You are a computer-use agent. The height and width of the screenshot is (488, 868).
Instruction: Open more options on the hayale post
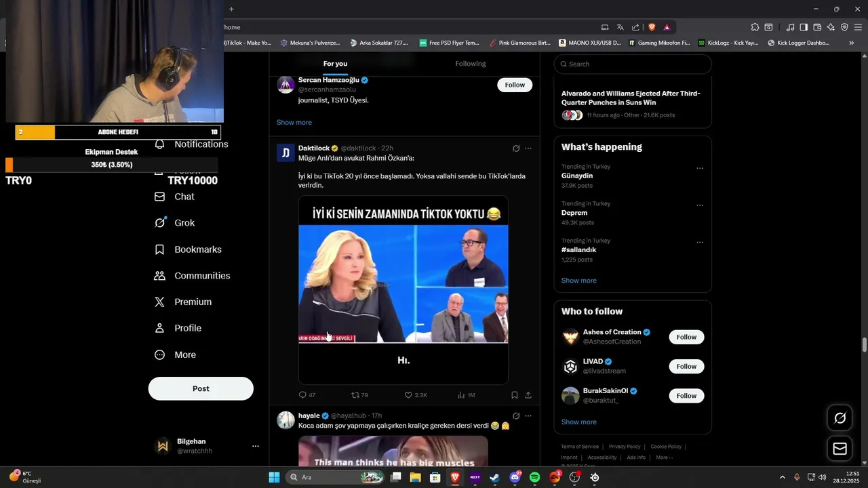528,415
